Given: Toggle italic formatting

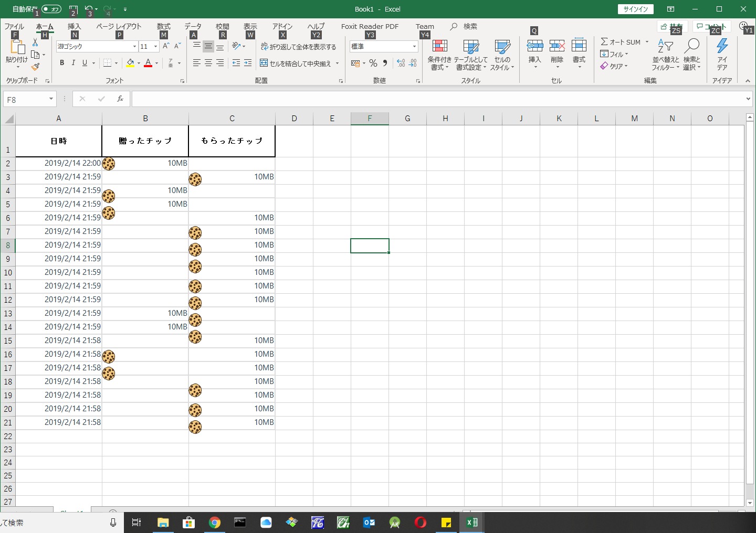Looking at the screenshot, I should click(x=73, y=63).
